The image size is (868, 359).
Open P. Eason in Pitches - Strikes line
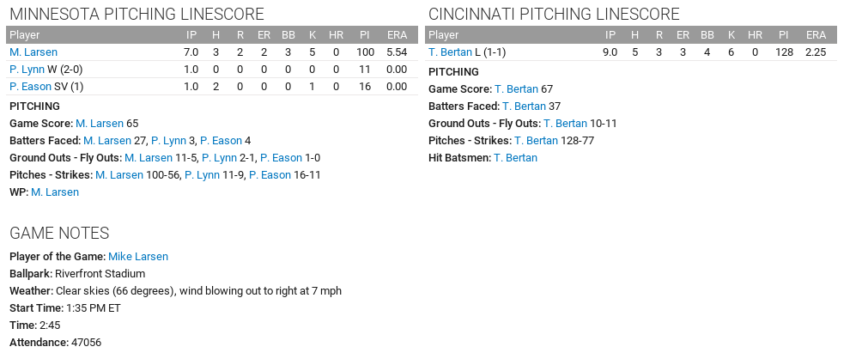pos(270,175)
